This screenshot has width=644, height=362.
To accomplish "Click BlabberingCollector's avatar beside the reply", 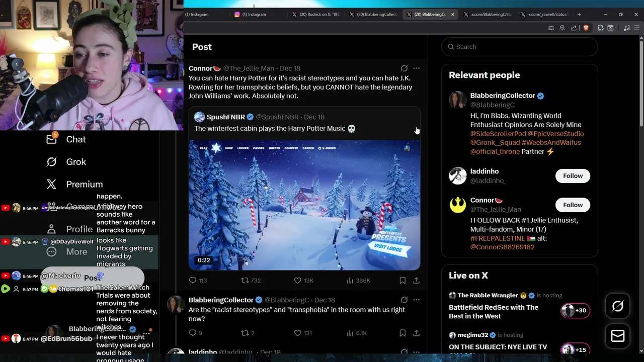I will tap(176, 305).
